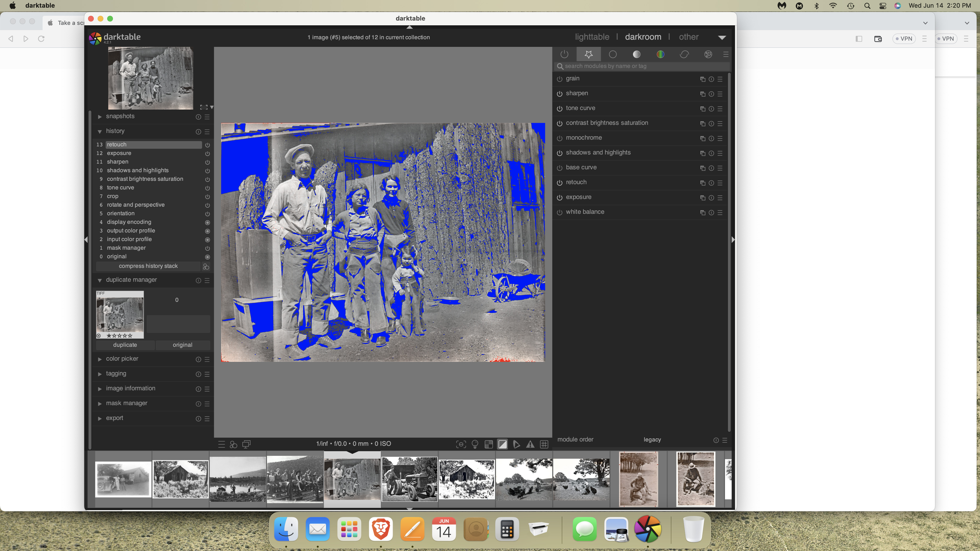This screenshot has height=551, width=980.
Task: Toggle the grain module on
Action: coord(559,79)
